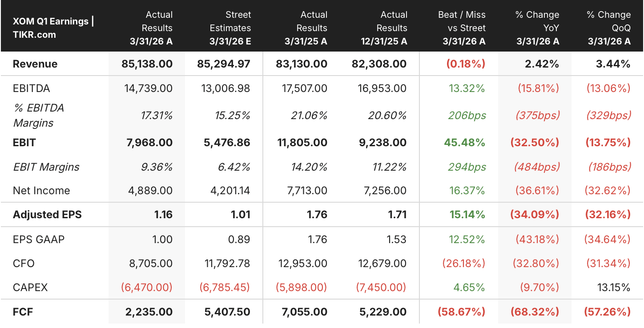
Task: Click Adjusted EPS QoQ change "(32.16%)"
Action: point(608,215)
